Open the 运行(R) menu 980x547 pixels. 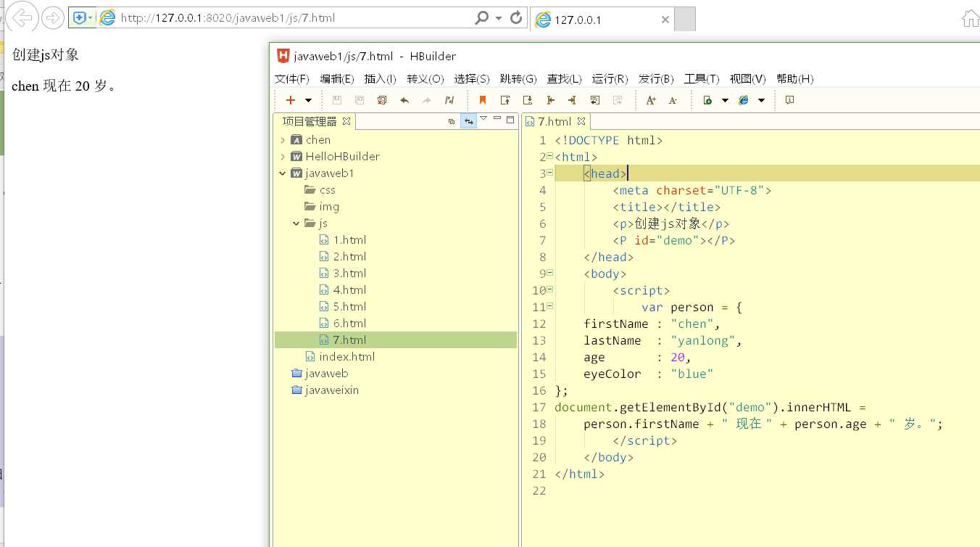[610, 78]
